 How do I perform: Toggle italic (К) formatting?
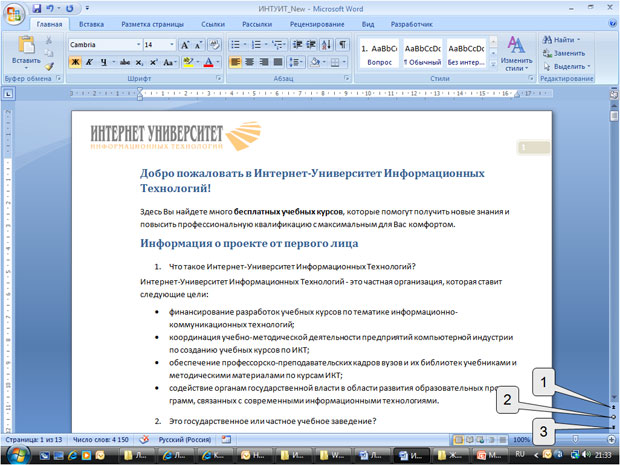tap(89, 62)
